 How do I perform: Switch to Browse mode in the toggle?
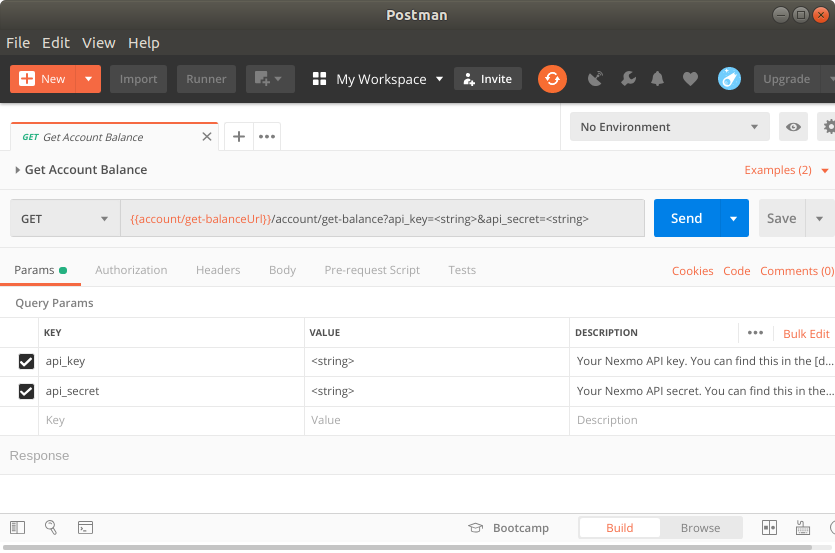(700, 528)
